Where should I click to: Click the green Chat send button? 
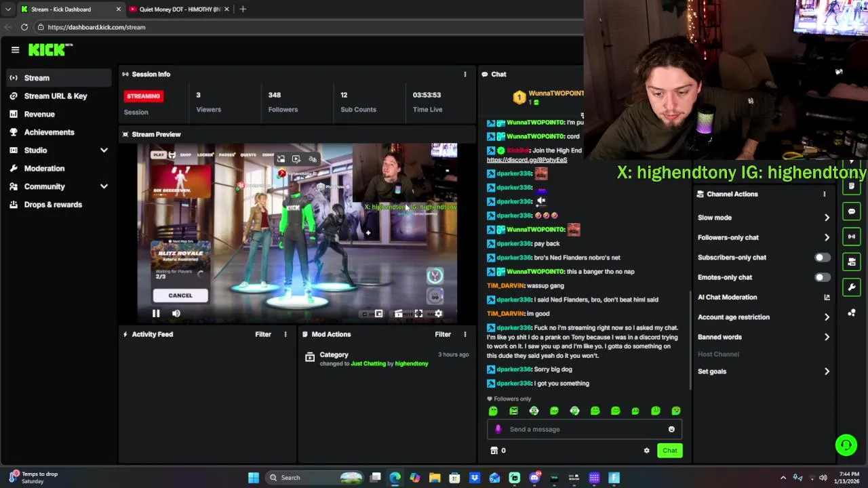(669, 451)
